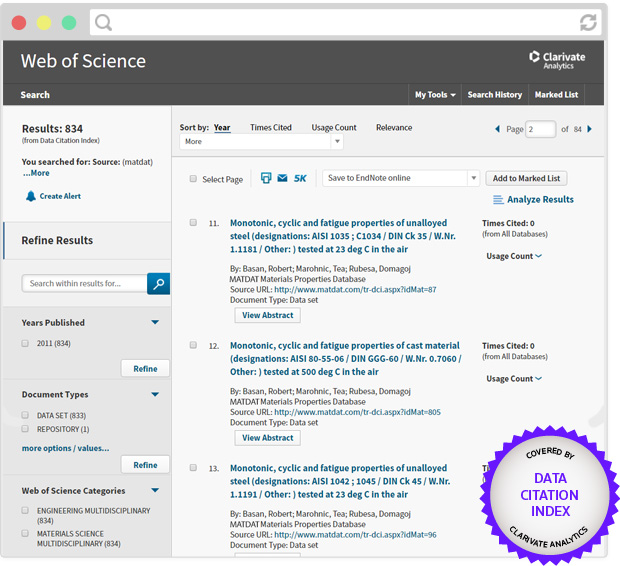Viewport: 620px width, 566px height.
Task: Click View Abstract for result 11
Action: [x=267, y=315]
